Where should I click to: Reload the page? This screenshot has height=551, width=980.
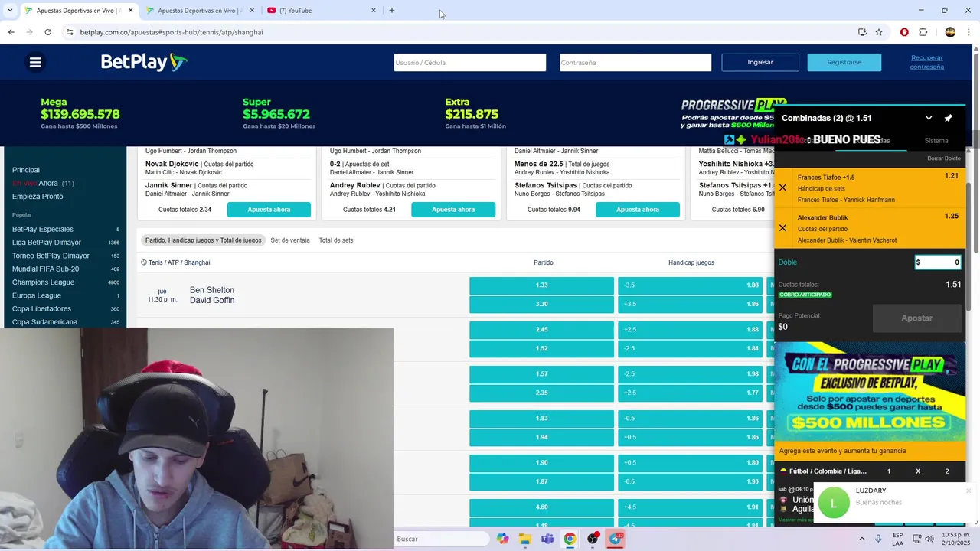(47, 32)
